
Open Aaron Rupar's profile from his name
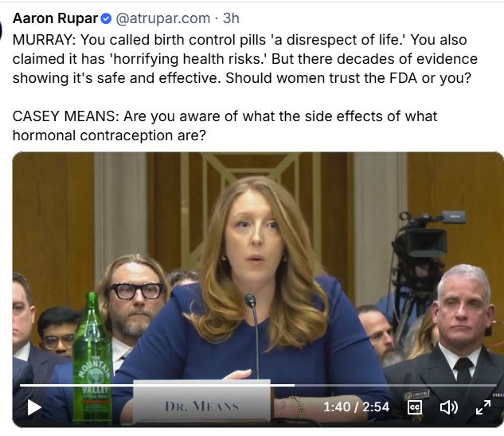[55, 18]
